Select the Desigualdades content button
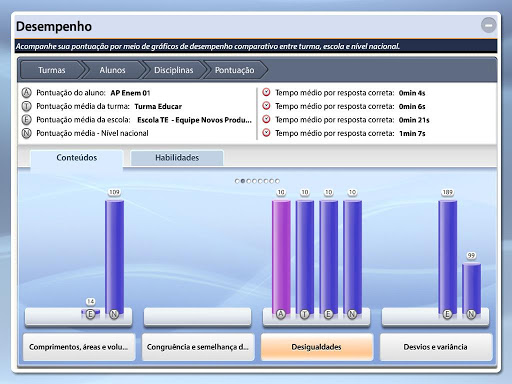 pyautogui.click(x=316, y=347)
